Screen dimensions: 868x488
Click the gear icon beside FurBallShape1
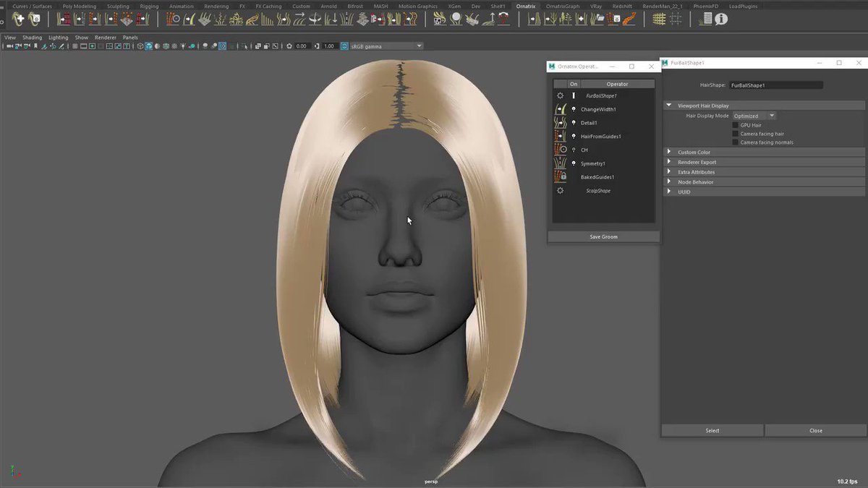(x=560, y=95)
